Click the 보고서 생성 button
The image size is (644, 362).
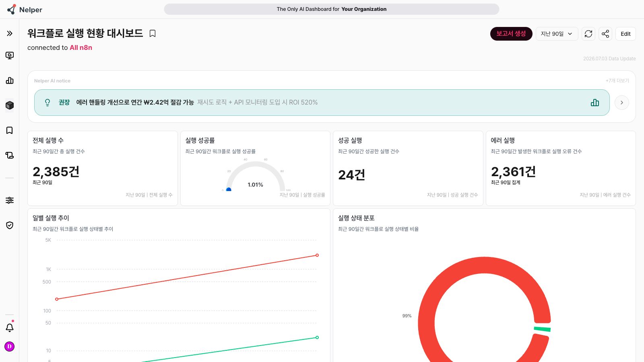511,34
